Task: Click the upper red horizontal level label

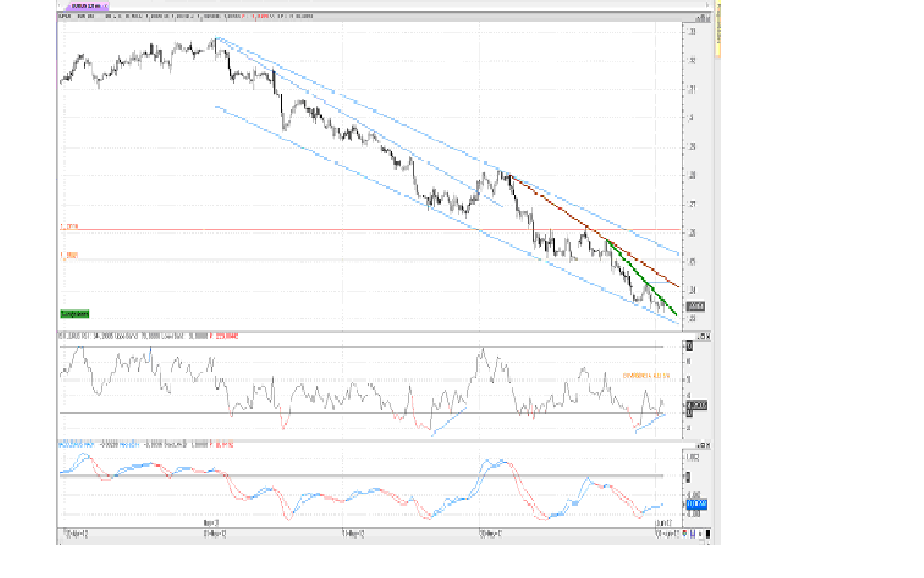Action: pos(70,227)
